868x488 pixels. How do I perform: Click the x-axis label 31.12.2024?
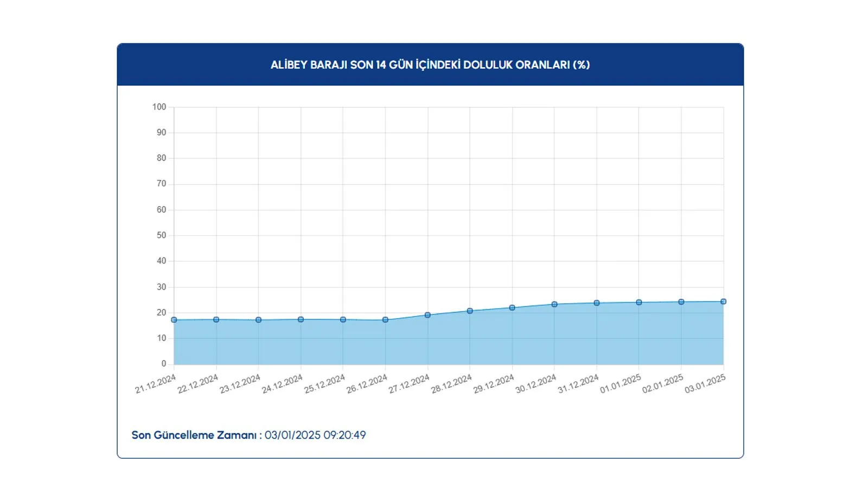click(578, 384)
